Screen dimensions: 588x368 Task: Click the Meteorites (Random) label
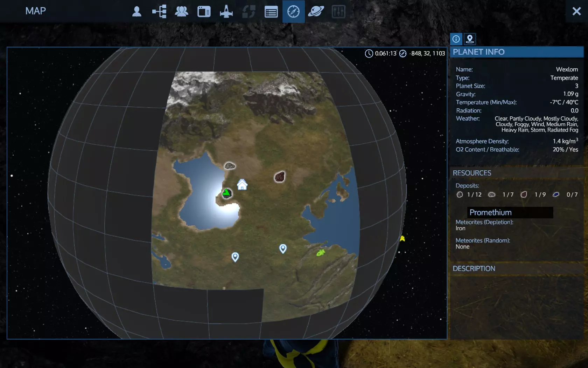pyautogui.click(x=483, y=240)
